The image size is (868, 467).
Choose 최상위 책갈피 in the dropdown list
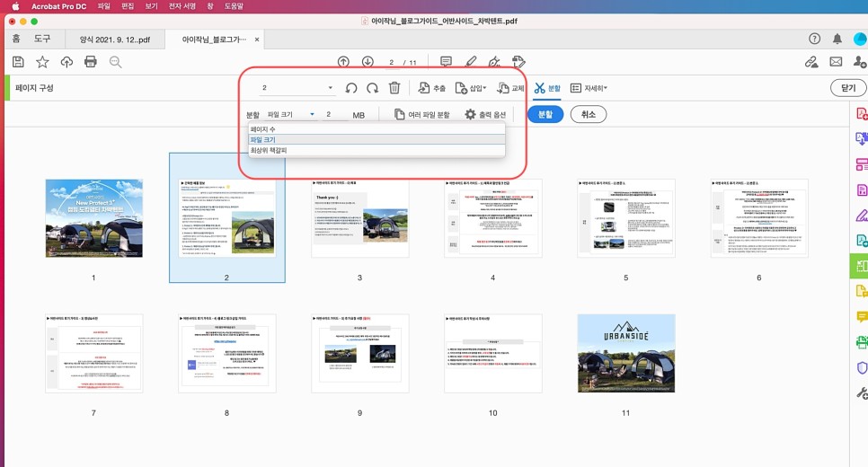pyautogui.click(x=376, y=150)
